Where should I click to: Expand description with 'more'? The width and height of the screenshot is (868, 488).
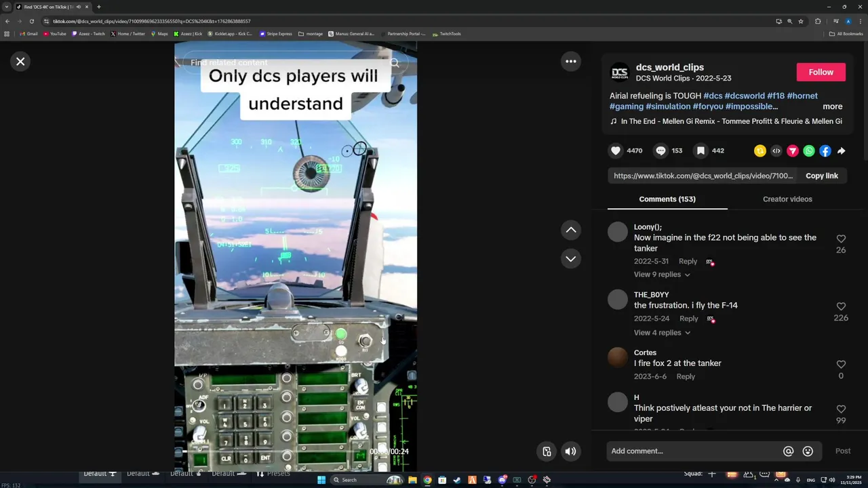pos(833,107)
